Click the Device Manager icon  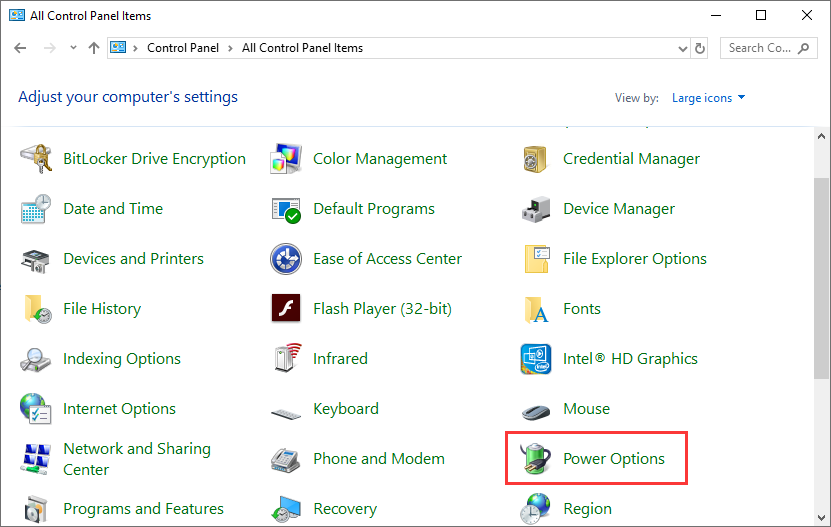pos(536,209)
